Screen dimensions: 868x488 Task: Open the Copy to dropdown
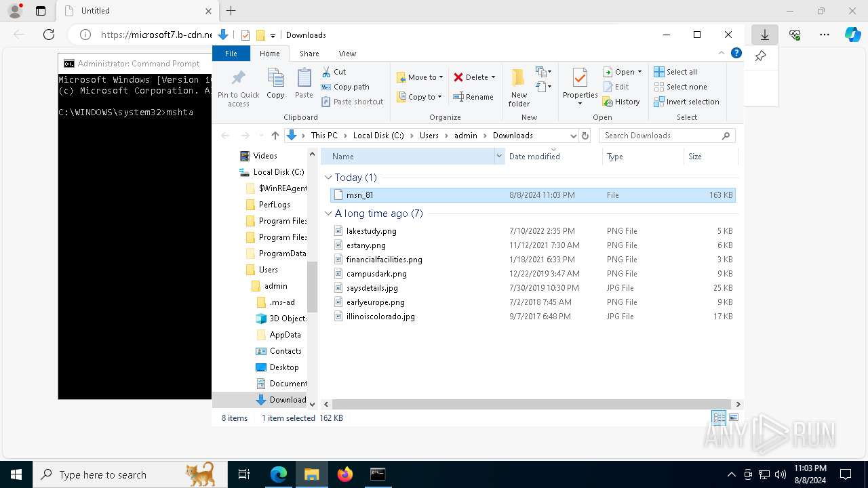click(x=420, y=97)
